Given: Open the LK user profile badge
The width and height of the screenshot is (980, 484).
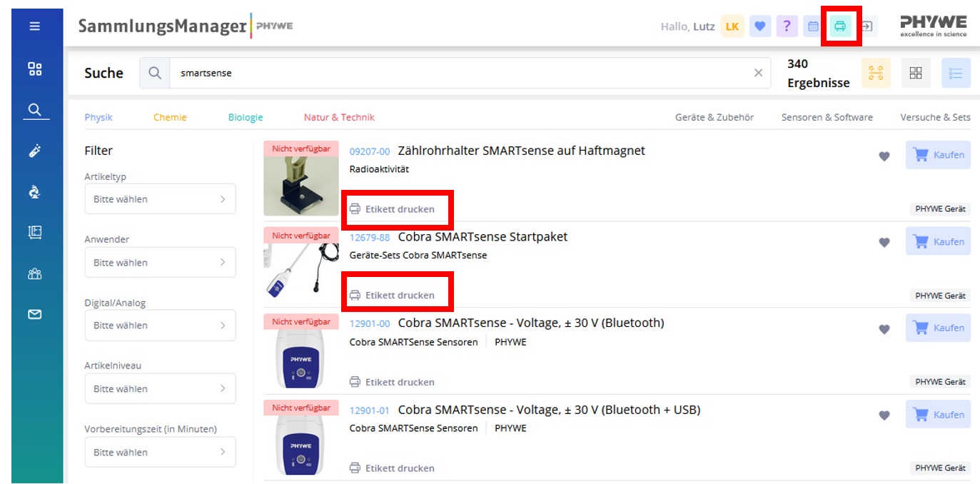Looking at the screenshot, I should pos(732,26).
